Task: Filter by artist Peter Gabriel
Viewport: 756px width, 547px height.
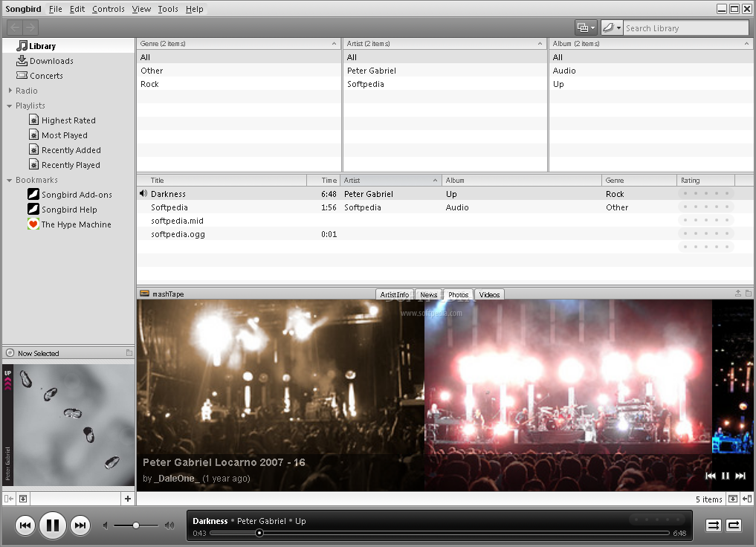Action: click(445, 71)
